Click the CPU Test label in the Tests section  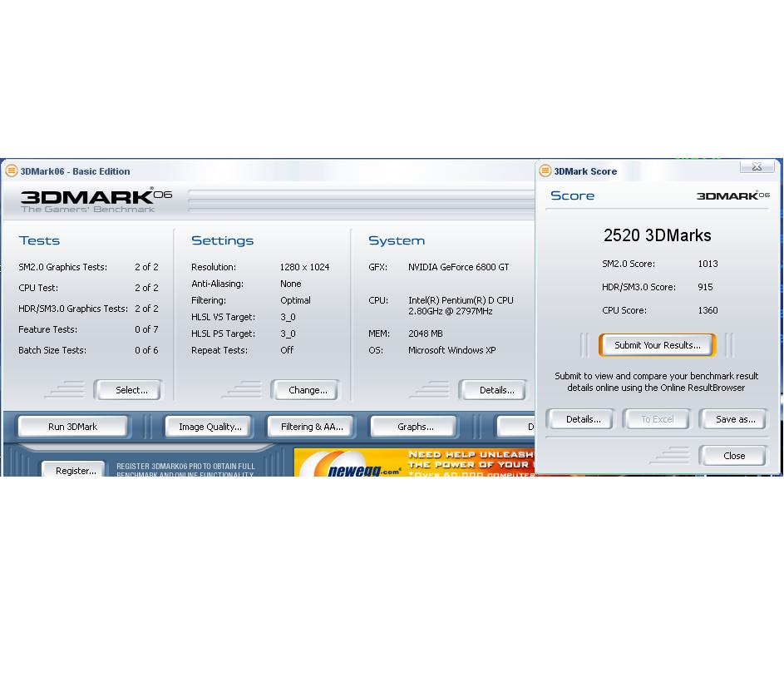click(x=38, y=289)
